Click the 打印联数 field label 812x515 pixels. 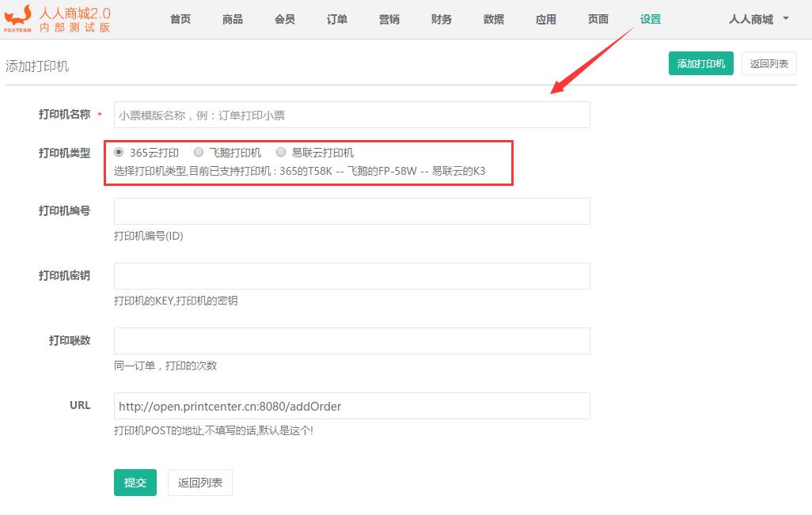pyautogui.click(x=70, y=341)
